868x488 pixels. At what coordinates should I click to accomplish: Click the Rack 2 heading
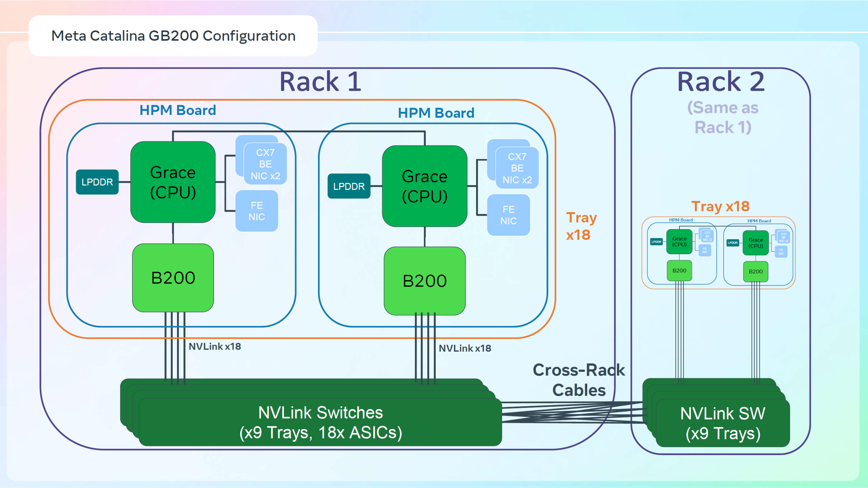click(x=721, y=82)
